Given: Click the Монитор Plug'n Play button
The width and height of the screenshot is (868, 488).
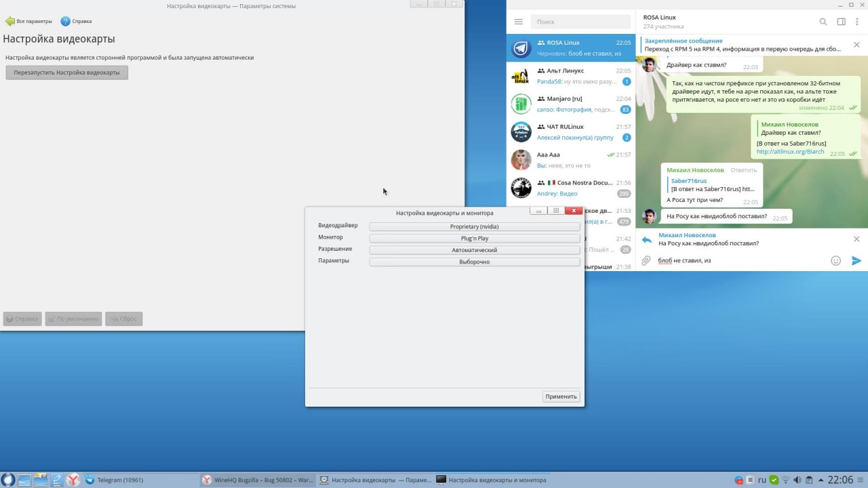Looking at the screenshot, I should tap(474, 239).
